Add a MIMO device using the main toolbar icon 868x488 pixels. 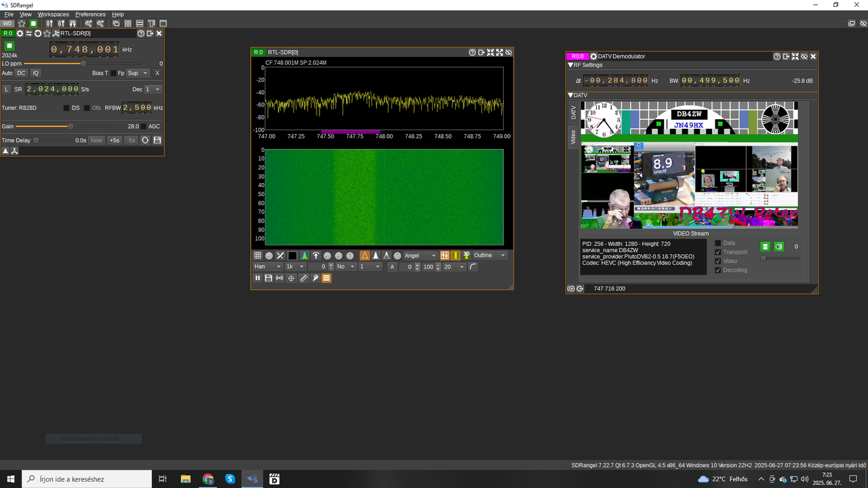click(x=73, y=23)
